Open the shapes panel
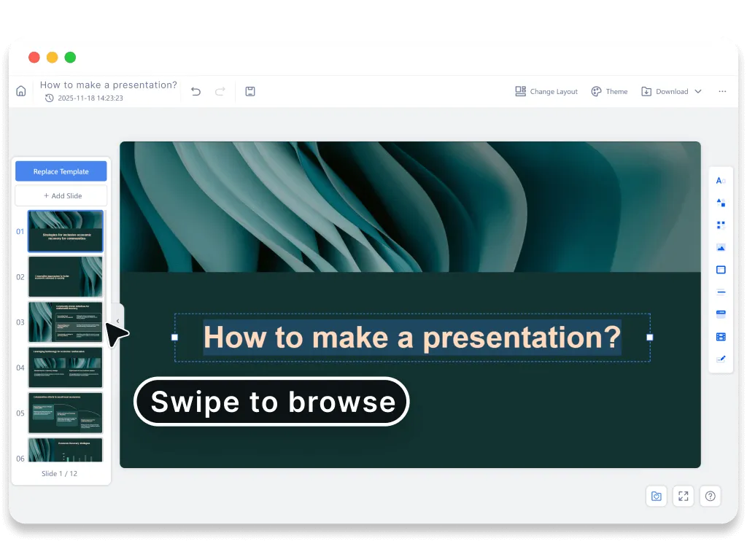Viewport: 747px width, 560px height. click(x=721, y=203)
